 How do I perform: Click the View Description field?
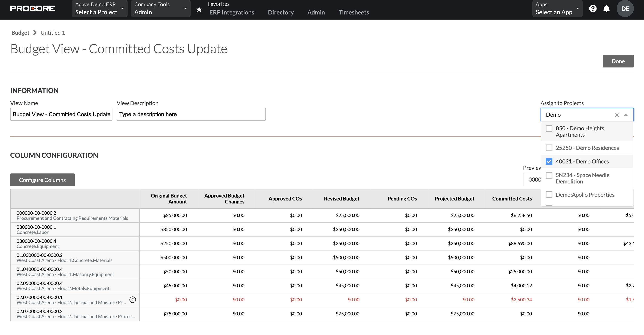tap(191, 115)
